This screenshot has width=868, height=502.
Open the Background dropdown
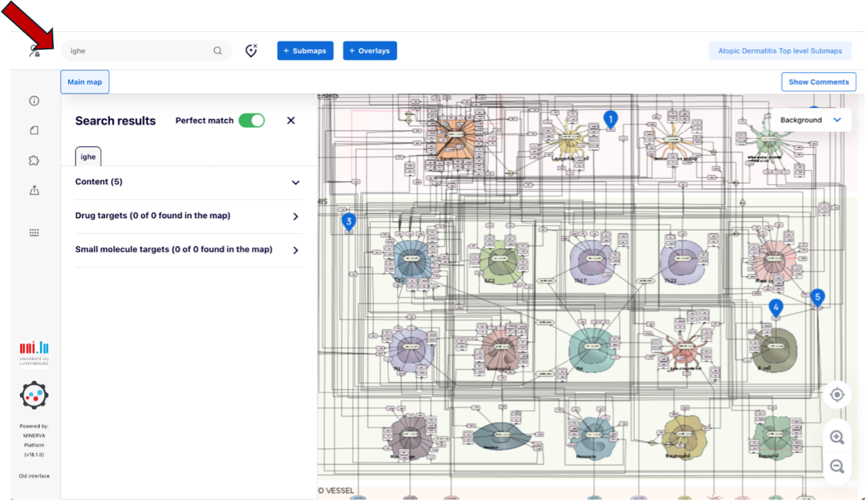810,120
